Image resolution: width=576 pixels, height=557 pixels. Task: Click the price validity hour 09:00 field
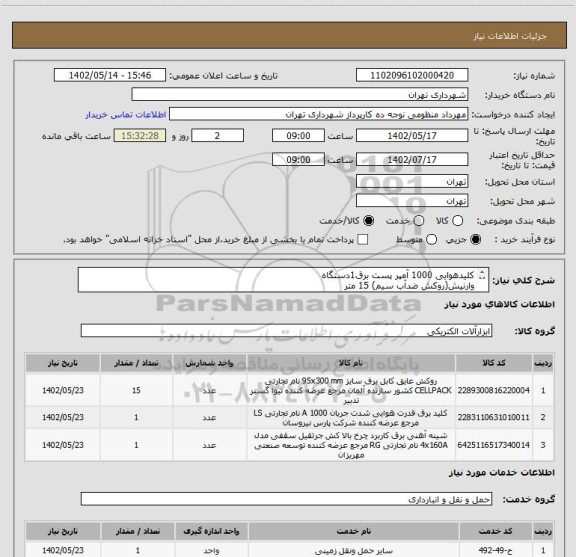tap(298, 159)
